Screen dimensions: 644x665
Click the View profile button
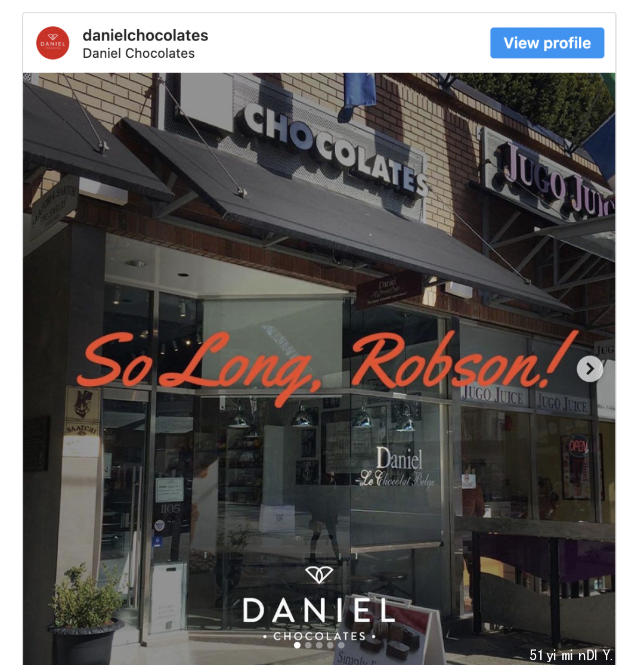pos(547,43)
